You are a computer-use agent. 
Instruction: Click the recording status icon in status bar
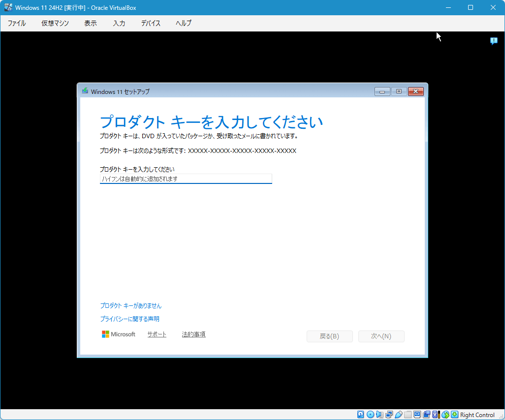(x=426, y=415)
